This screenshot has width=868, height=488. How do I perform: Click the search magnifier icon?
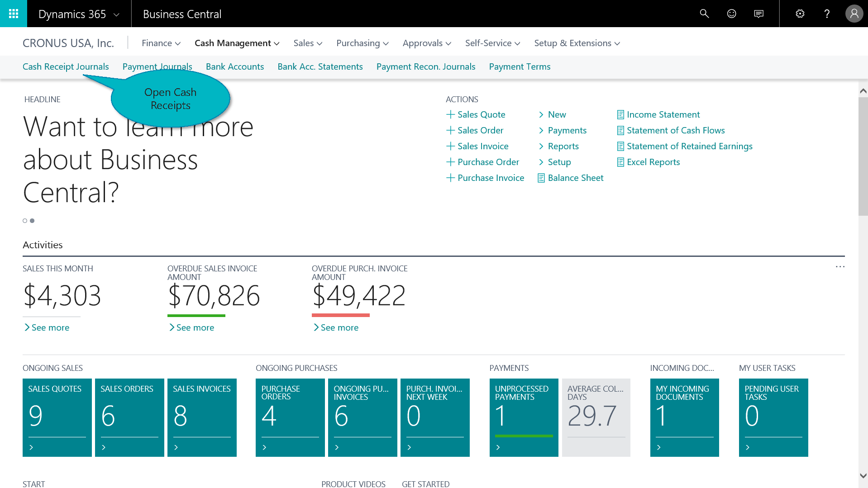704,14
